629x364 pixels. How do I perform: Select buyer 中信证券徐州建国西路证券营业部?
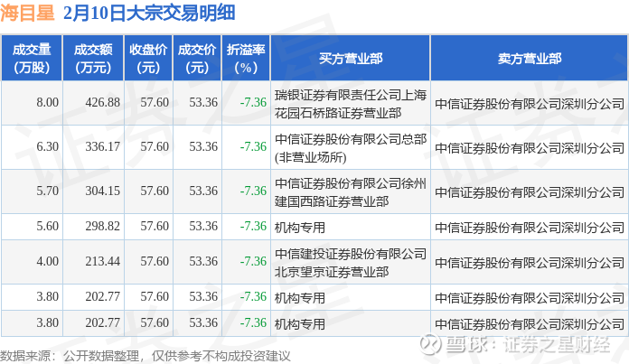(351, 192)
